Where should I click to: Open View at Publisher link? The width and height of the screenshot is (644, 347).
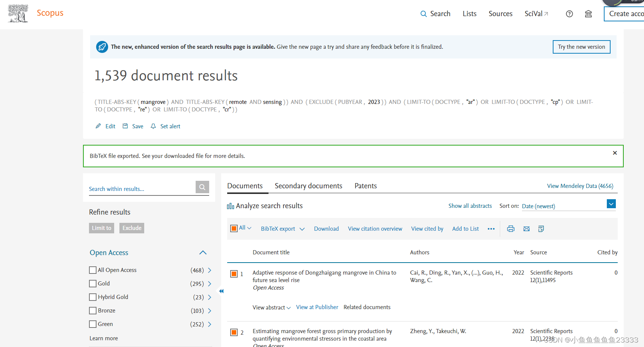(x=317, y=307)
